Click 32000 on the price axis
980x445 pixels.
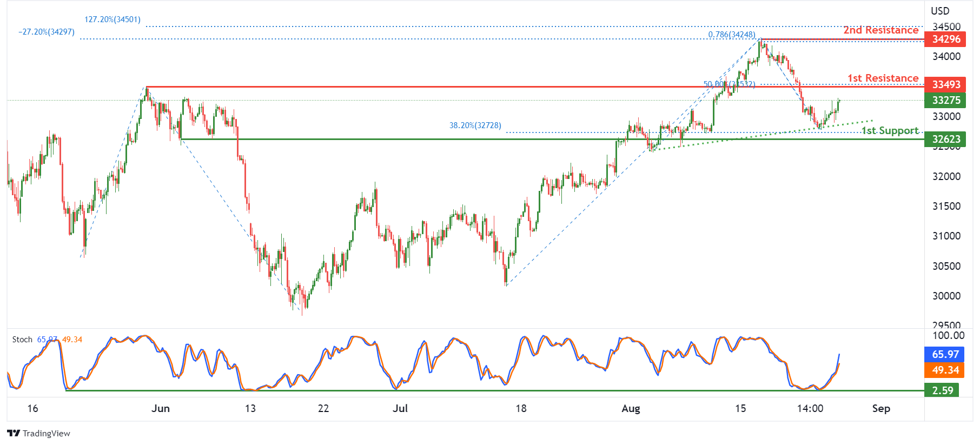coord(946,177)
